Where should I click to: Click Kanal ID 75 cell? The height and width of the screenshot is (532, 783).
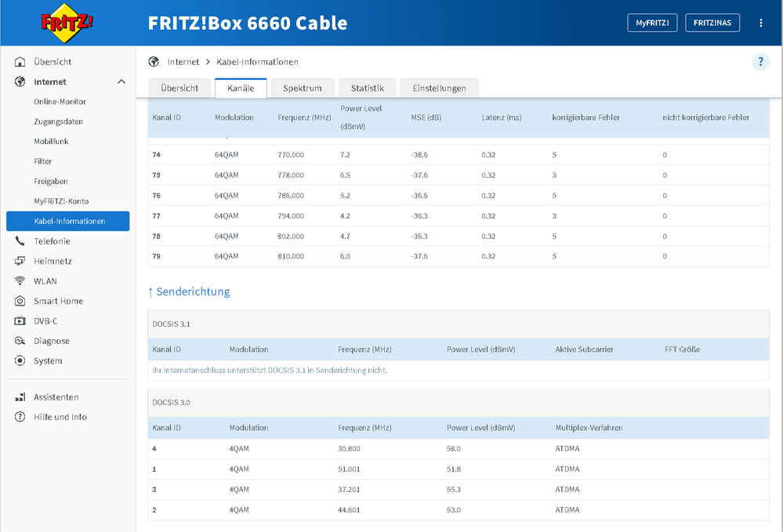click(156, 176)
